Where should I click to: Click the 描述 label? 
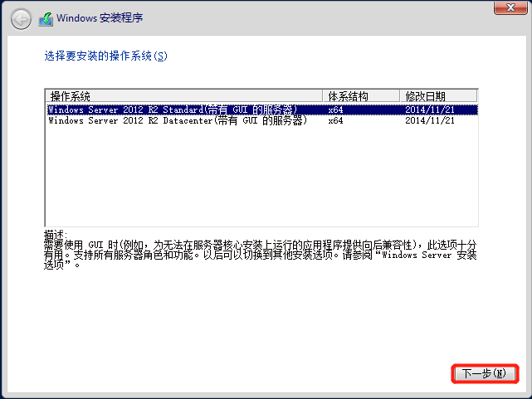click(x=56, y=235)
